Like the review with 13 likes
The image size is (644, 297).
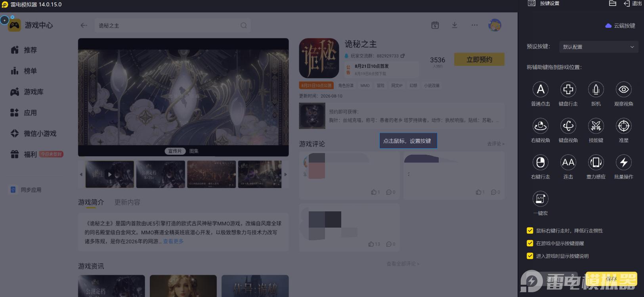tap(371, 244)
